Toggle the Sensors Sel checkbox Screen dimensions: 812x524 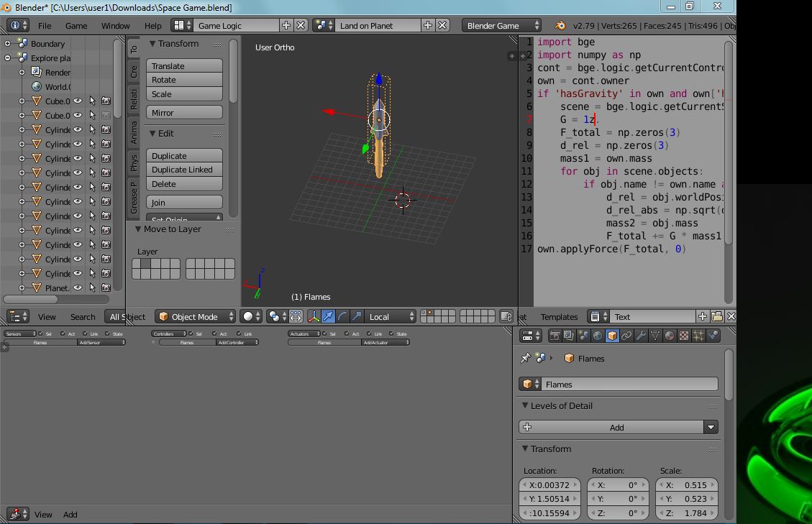pos(41,334)
